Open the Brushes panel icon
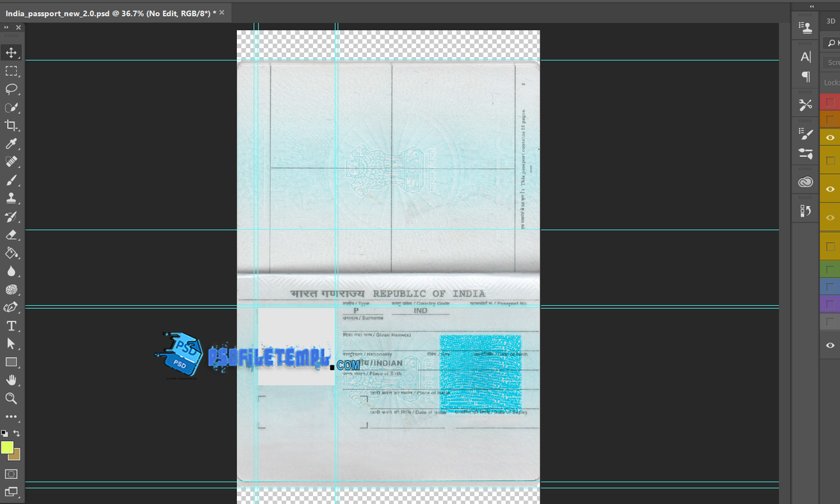This screenshot has width=840, height=504. tap(805, 154)
